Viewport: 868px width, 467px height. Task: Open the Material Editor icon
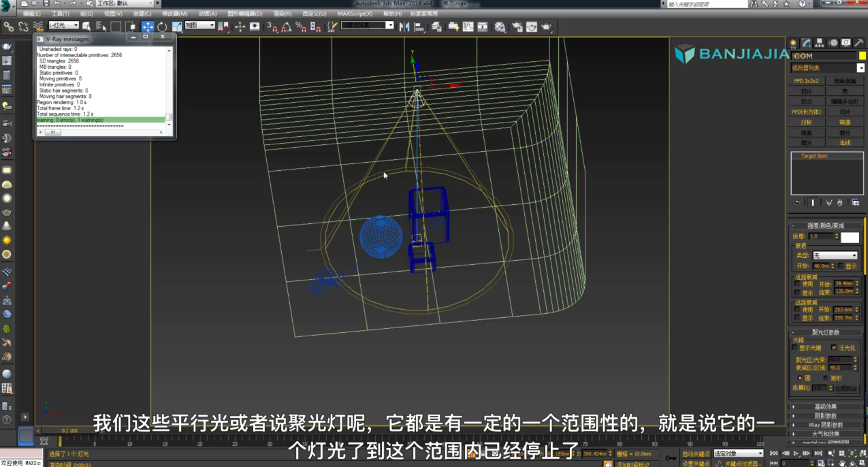(x=500, y=27)
